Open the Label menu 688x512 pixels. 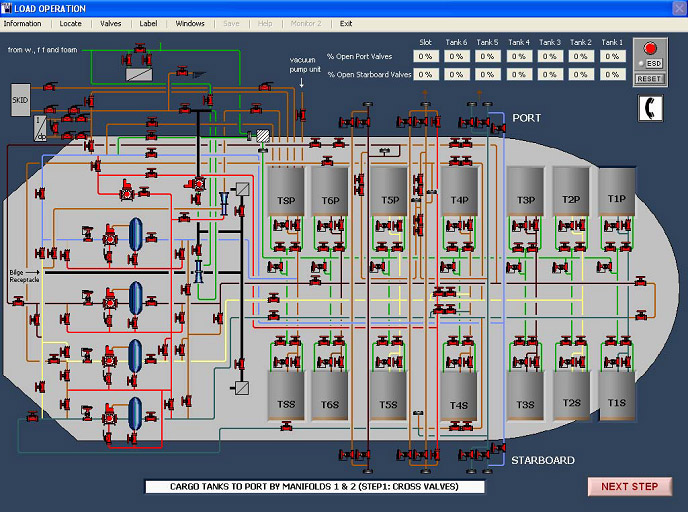pyautogui.click(x=148, y=24)
